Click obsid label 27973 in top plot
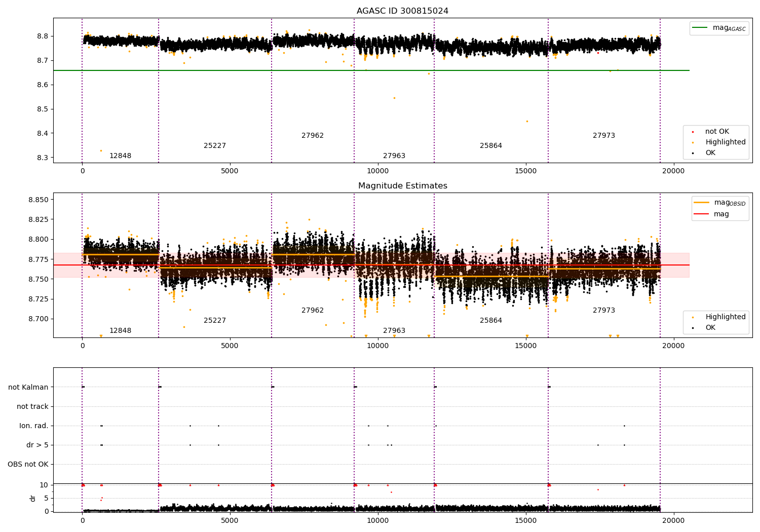 pos(604,135)
